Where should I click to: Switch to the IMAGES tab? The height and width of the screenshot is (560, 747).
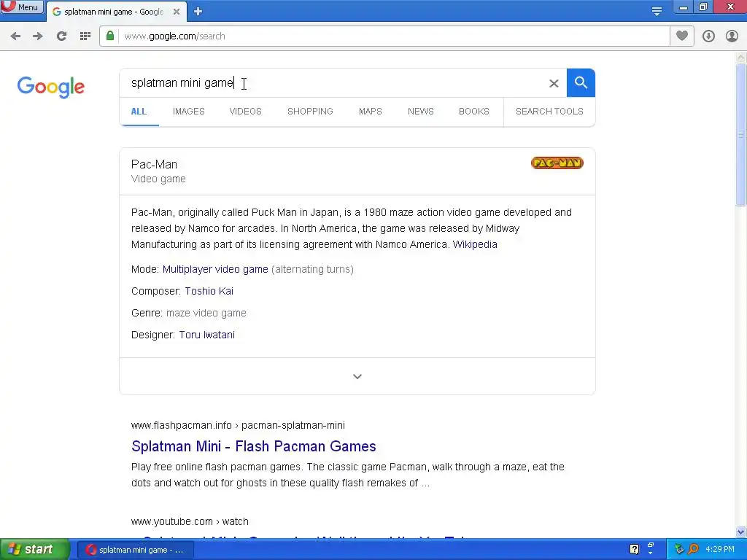(x=189, y=112)
